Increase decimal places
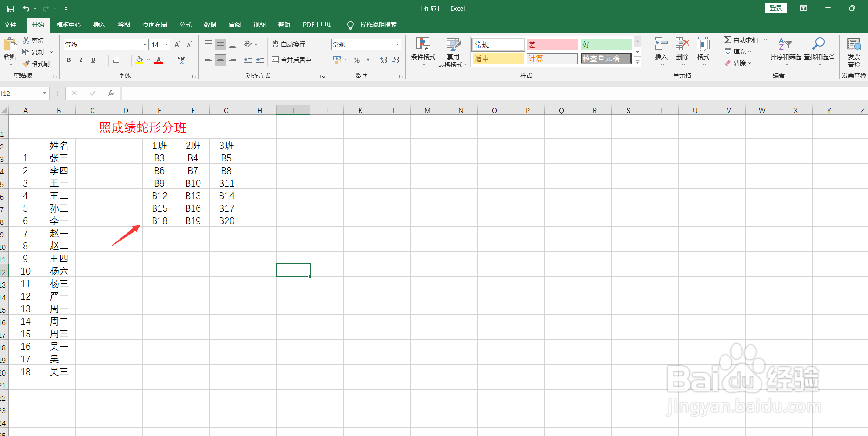 (383, 60)
